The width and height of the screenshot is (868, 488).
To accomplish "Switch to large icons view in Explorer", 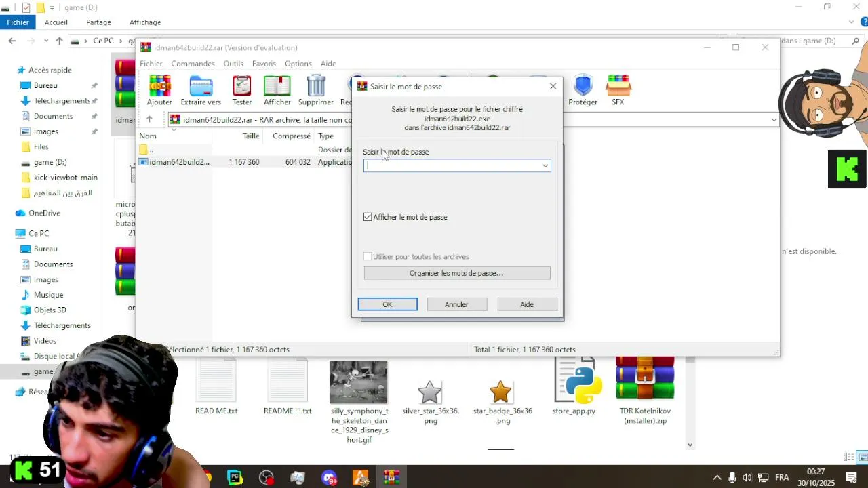I will pos(862,457).
